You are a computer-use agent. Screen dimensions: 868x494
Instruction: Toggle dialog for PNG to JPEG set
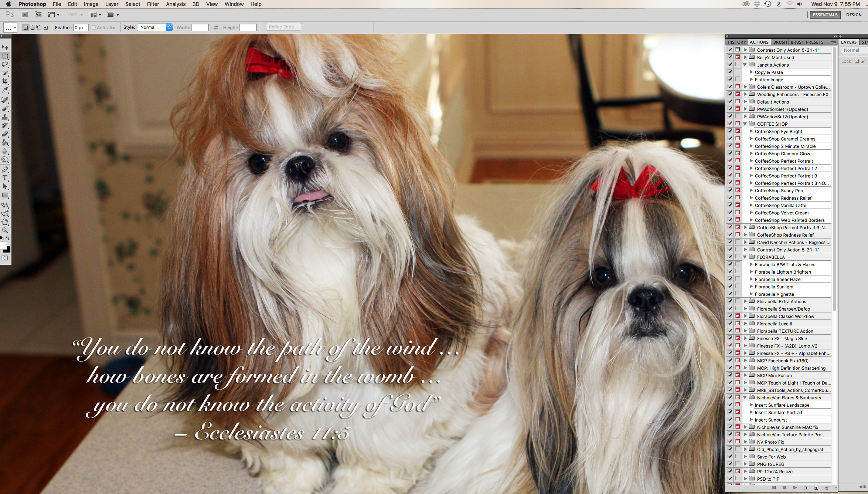(x=738, y=464)
